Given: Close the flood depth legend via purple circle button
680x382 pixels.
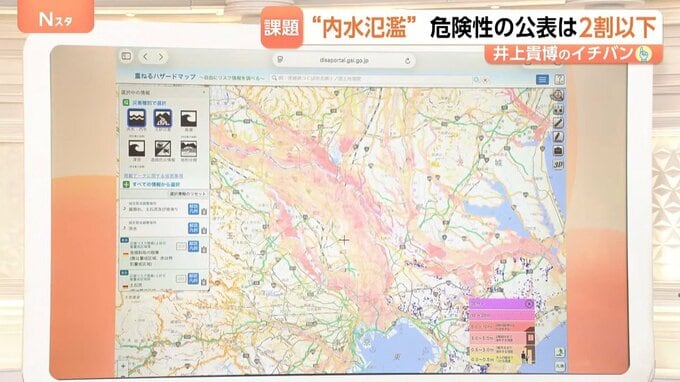Looking at the screenshot, I should point(529,304).
